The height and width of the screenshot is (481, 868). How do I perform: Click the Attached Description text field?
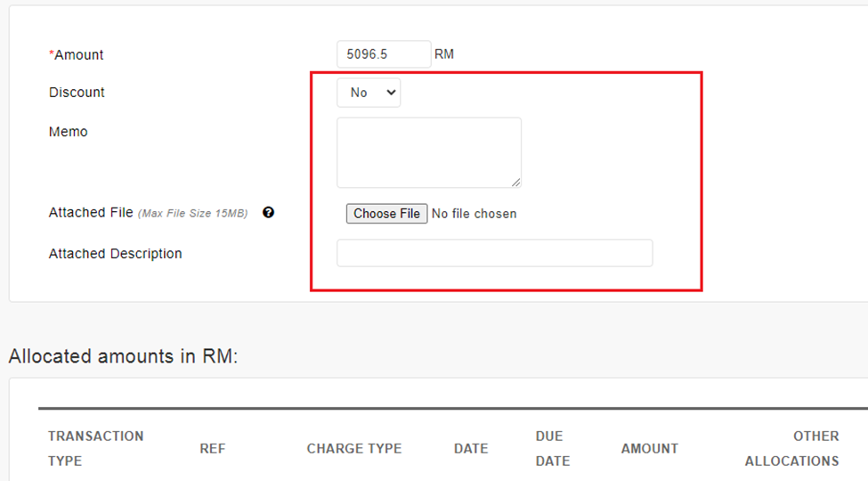coord(494,253)
